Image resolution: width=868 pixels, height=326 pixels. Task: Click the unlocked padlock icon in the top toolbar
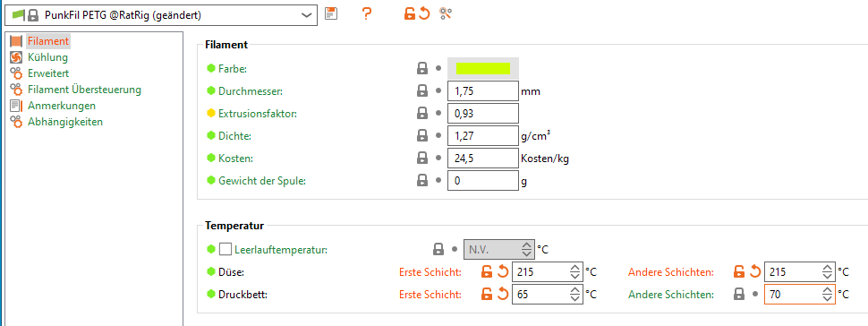[x=410, y=13]
